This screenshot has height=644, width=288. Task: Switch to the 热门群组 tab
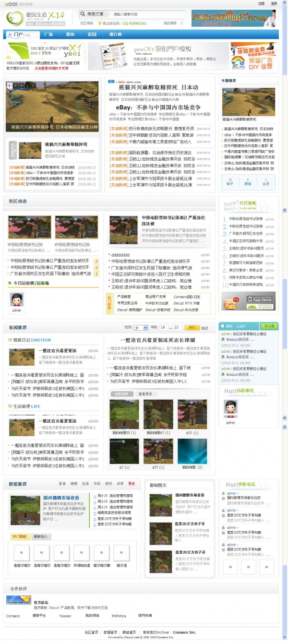(20, 537)
